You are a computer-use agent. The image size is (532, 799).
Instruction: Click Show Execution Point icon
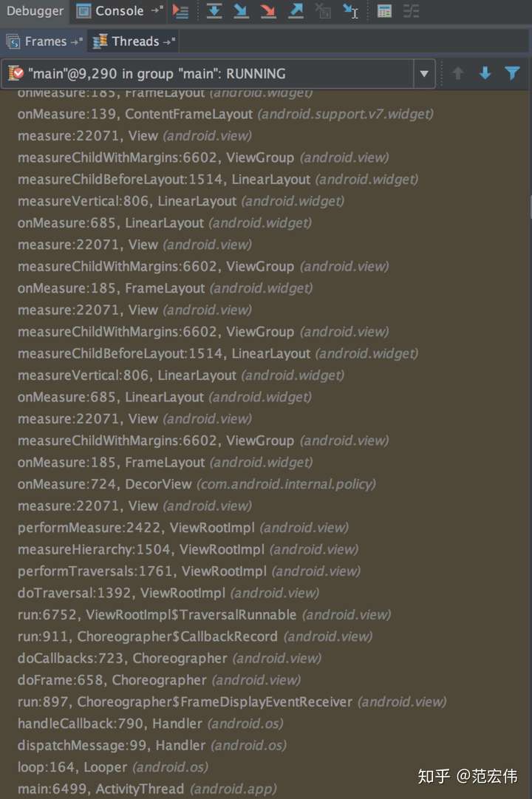click(x=181, y=11)
